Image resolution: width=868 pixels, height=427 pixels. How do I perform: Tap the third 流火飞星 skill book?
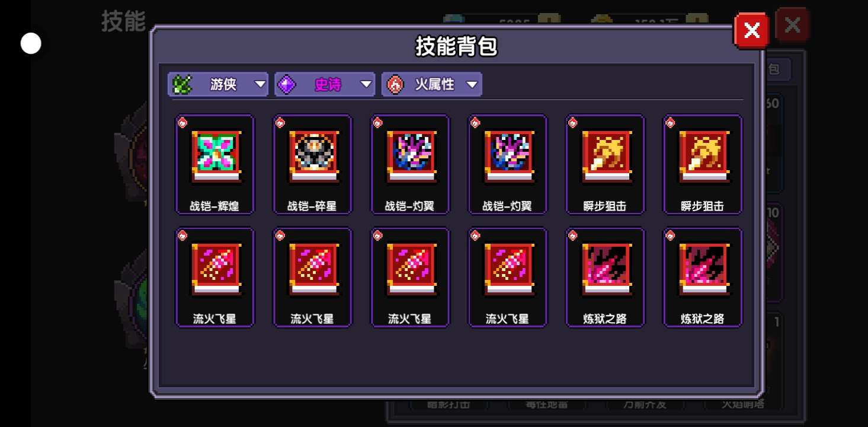point(410,277)
